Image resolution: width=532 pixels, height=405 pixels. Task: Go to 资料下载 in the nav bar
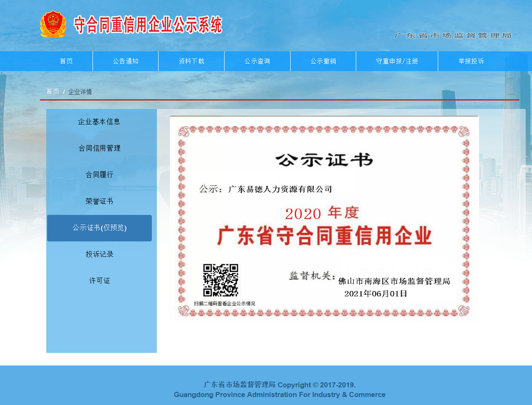pyautogui.click(x=191, y=61)
